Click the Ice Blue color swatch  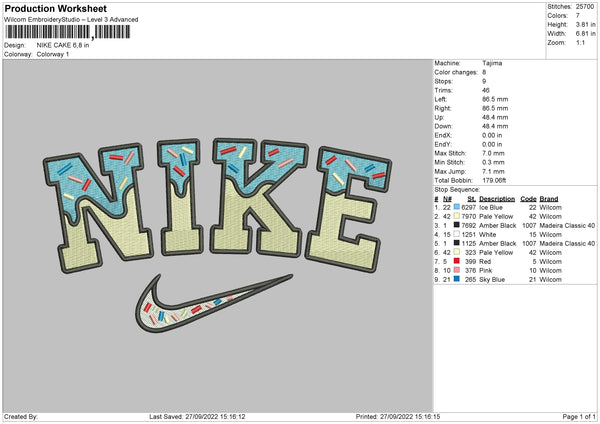457,207
